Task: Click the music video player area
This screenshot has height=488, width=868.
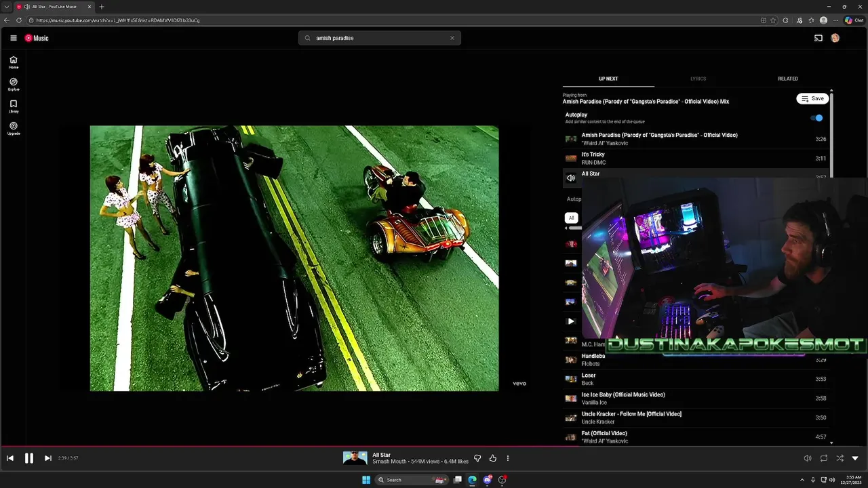Action: point(294,258)
